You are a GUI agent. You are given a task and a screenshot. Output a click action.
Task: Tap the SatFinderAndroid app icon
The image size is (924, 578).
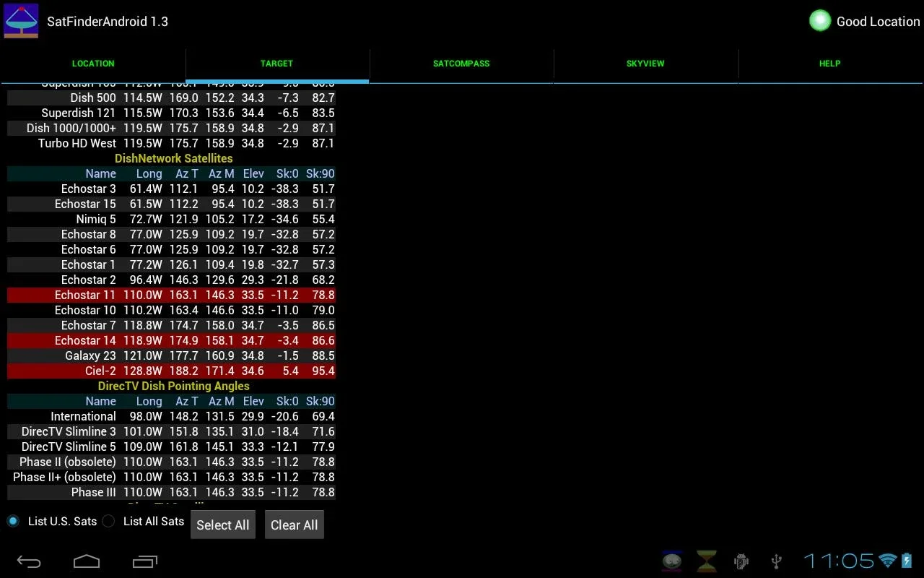click(x=21, y=21)
